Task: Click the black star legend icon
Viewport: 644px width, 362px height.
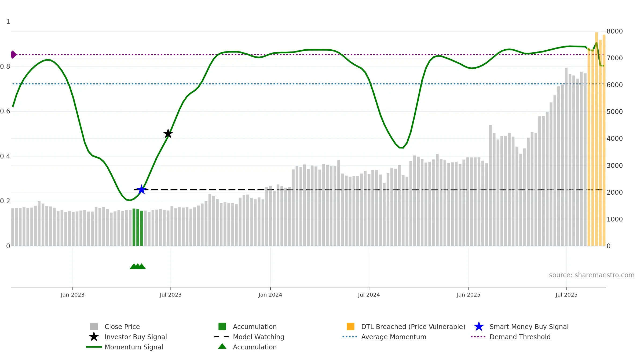Action: click(x=94, y=337)
